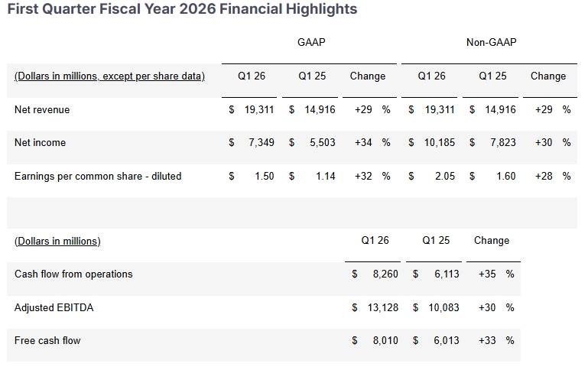Image resolution: width=588 pixels, height=370 pixels.
Task: Click the diluted EPS value 1.50
Action: click(x=263, y=177)
